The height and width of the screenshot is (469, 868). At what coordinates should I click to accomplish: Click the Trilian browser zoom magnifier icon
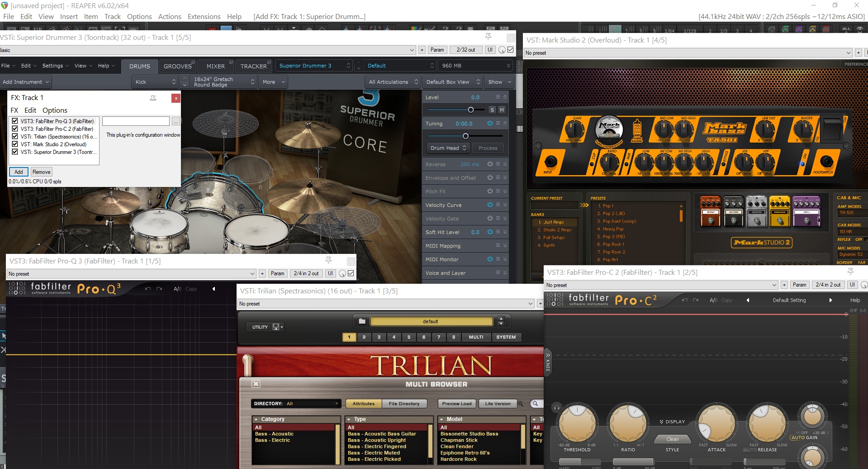520,403
